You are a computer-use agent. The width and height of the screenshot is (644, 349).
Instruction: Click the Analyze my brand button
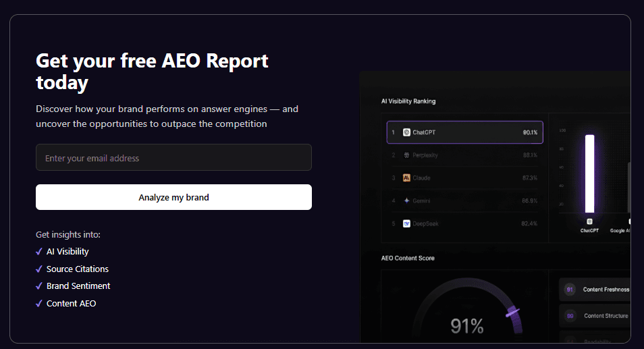(173, 197)
